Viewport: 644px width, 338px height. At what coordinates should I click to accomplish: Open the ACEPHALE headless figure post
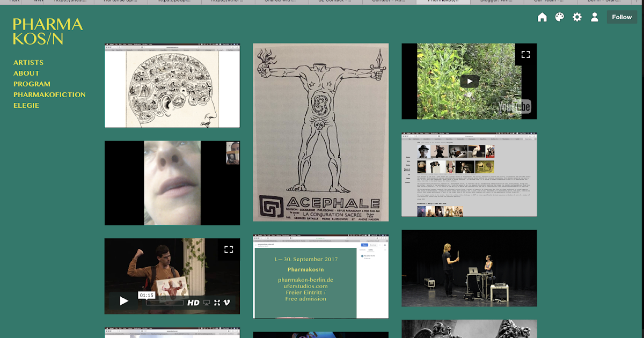321,133
